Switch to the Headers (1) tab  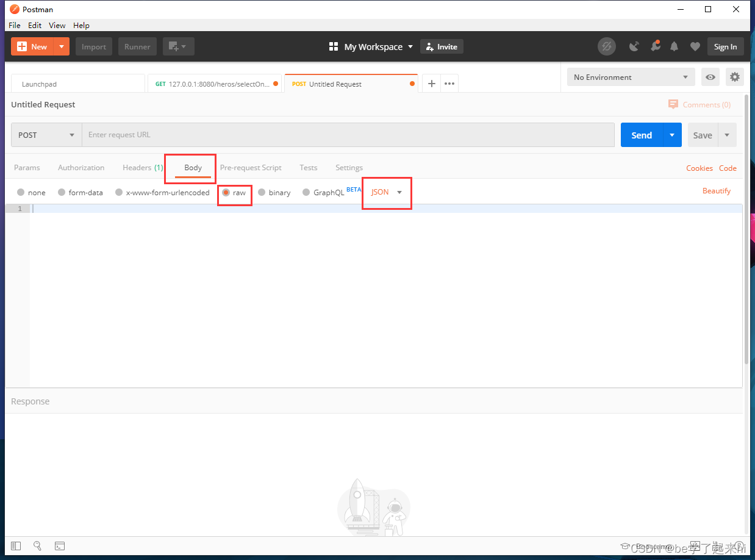click(143, 168)
